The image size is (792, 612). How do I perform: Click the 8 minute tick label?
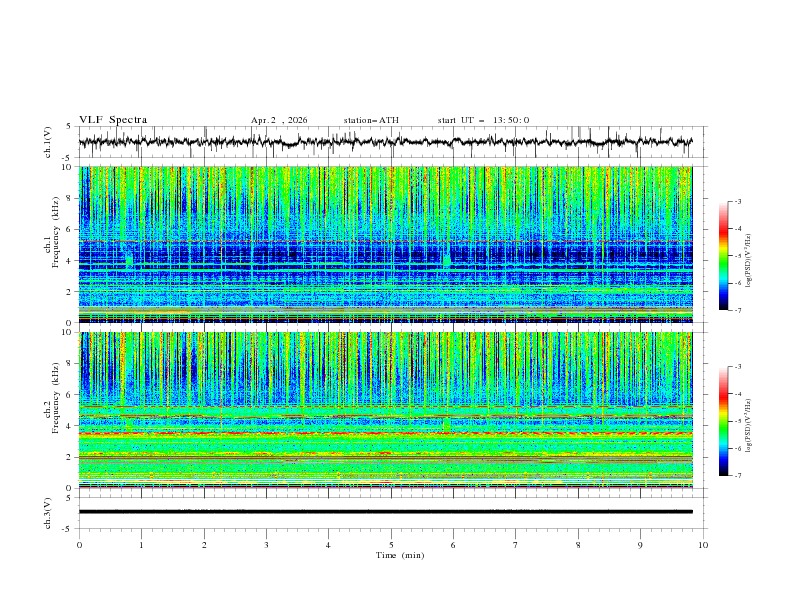(x=578, y=545)
